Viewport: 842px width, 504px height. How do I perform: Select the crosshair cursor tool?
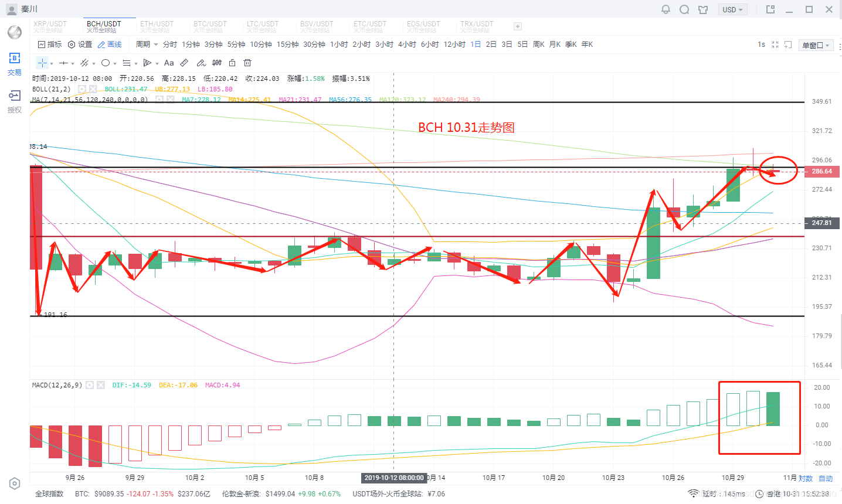(x=42, y=63)
